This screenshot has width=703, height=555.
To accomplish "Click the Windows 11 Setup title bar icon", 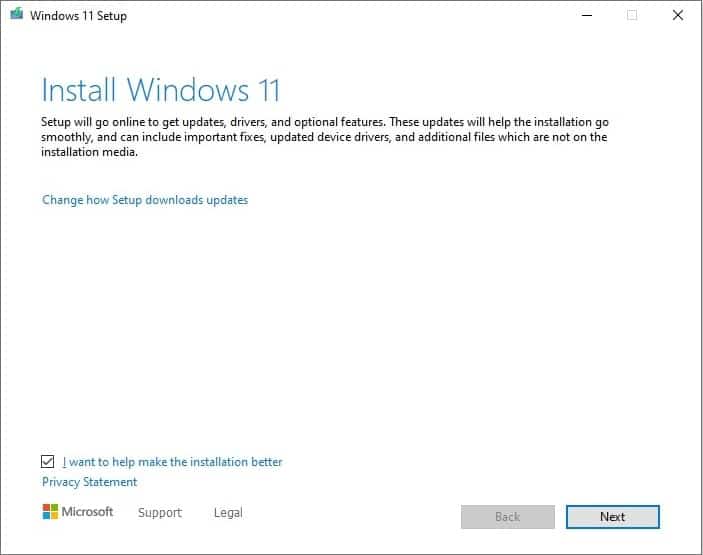I will (15, 16).
